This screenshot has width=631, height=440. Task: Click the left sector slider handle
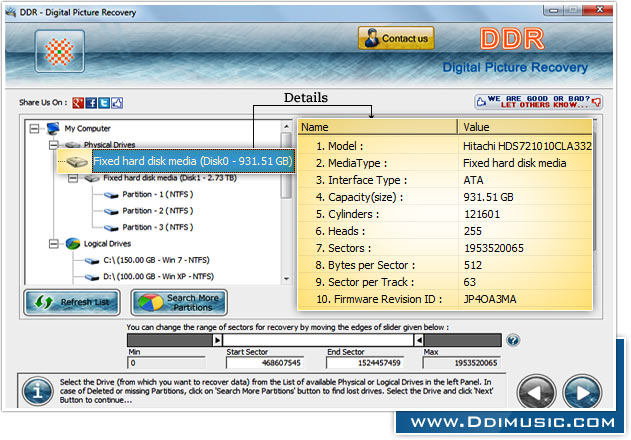coord(217,341)
